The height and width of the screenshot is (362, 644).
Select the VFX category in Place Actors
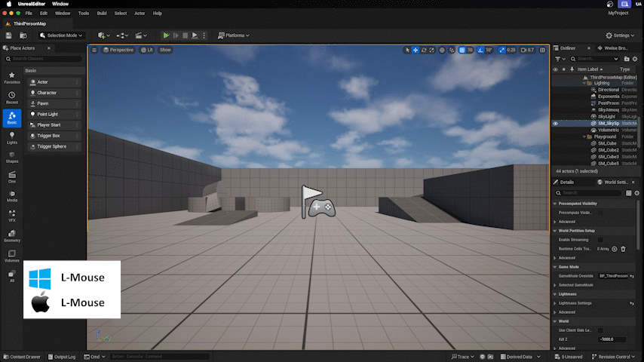click(x=12, y=216)
